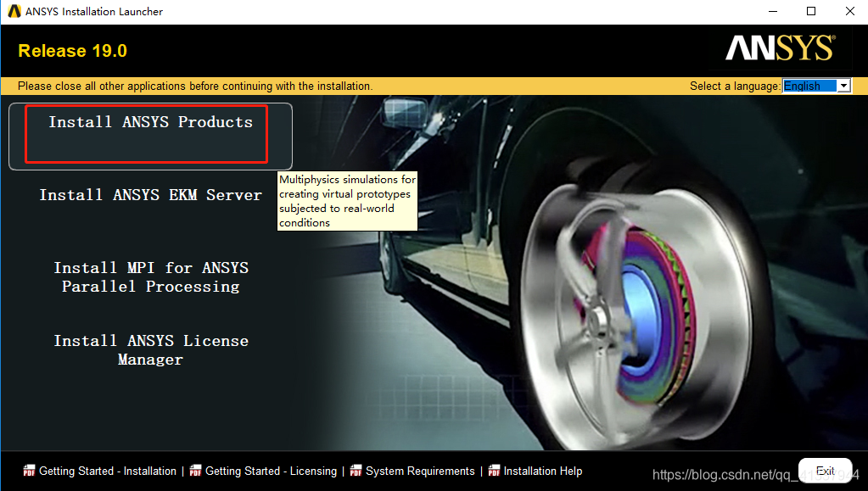Screen dimensions: 868x491
Task: Click PDF icon beside Getting Started - Licensing
Action: (x=195, y=471)
